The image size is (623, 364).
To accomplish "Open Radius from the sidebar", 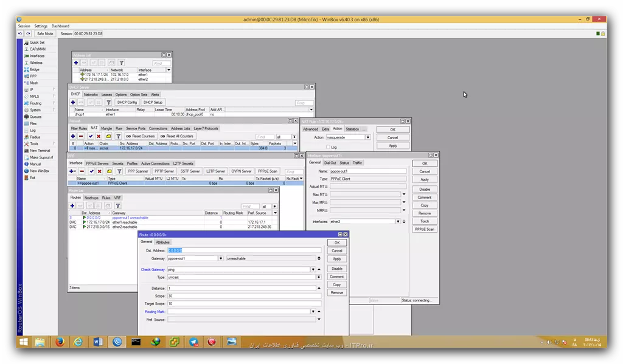I will tap(35, 137).
